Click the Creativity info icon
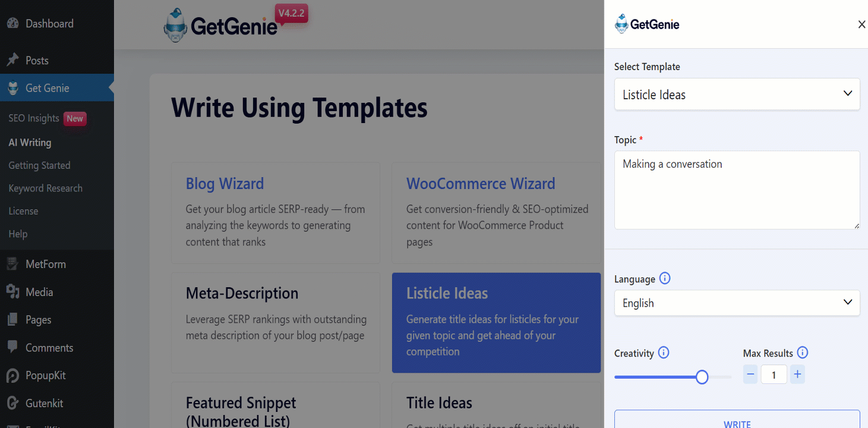Screen dimensions: 868x428 [664, 353]
